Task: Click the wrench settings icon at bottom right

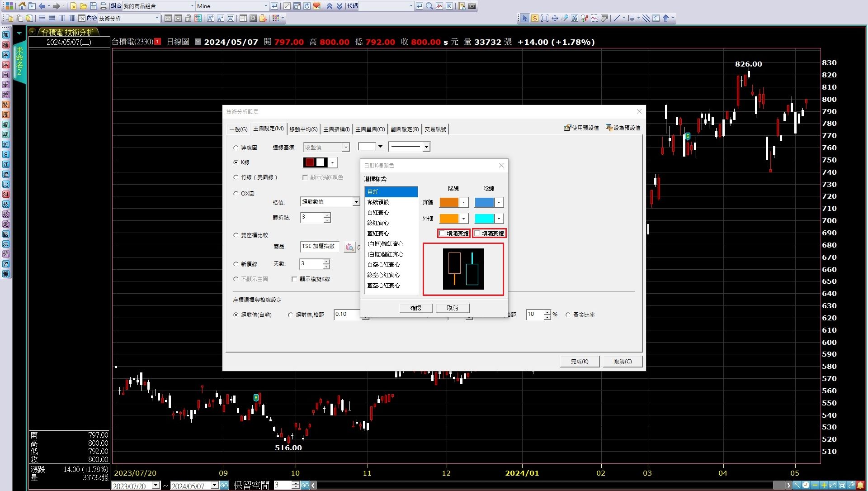Action: (x=851, y=485)
